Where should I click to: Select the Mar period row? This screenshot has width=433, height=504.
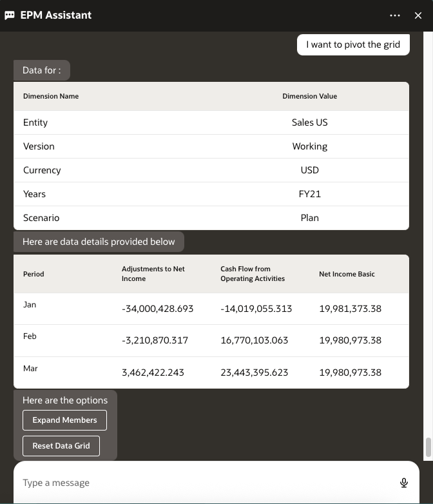30,369
